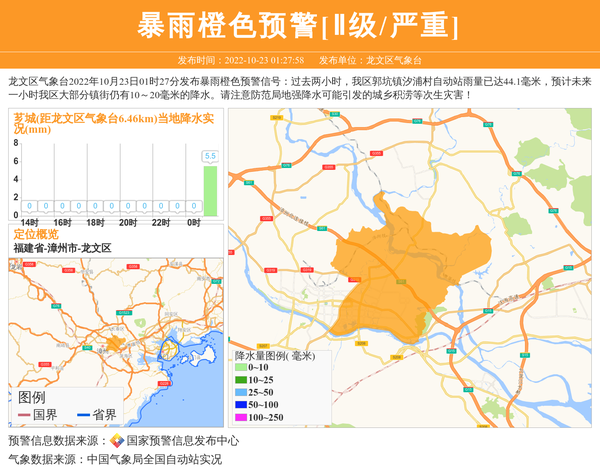Image resolution: width=600 pixels, height=471 pixels.
Task: Select the 25~50 light blue legend swatch
Action: [x=240, y=392]
